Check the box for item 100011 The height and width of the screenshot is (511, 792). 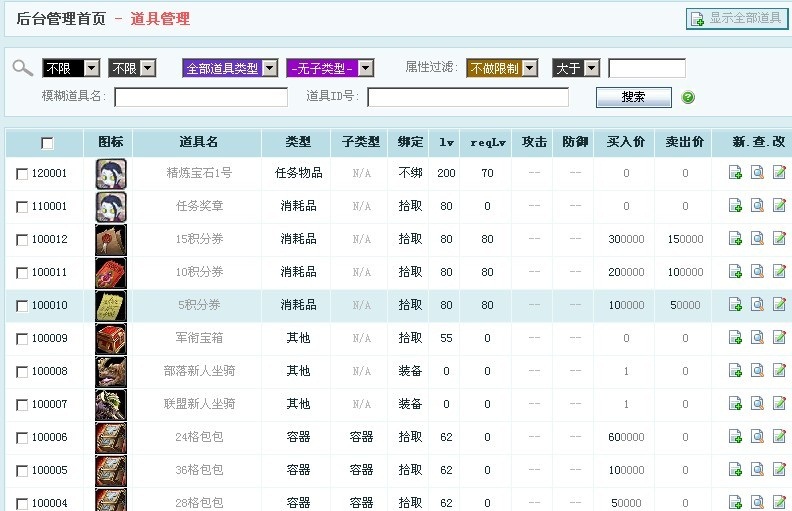22,273
